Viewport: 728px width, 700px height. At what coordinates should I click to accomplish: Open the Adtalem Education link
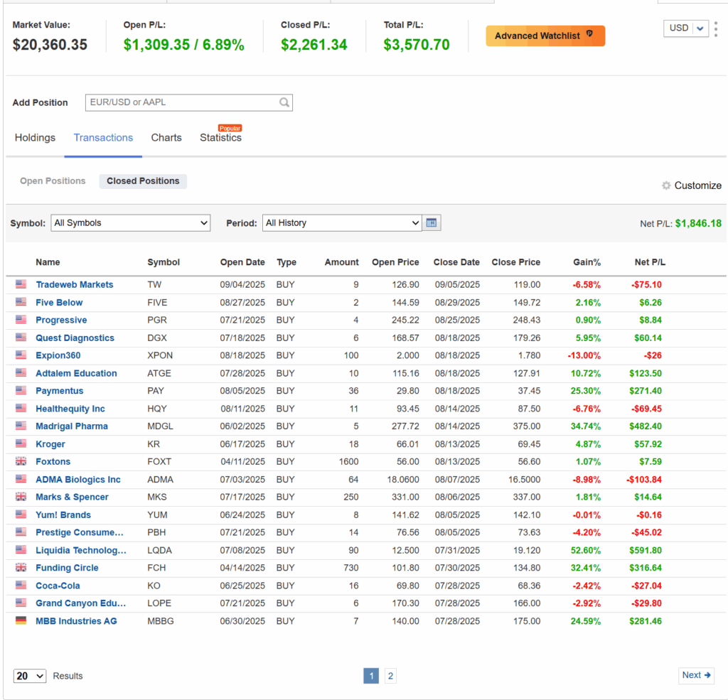point(76,373)
